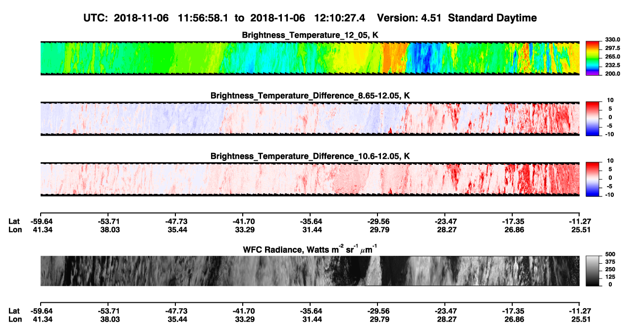Click the Lon label on bottom axis
Screen dimensions: 644x330
(x=15, y=319)
